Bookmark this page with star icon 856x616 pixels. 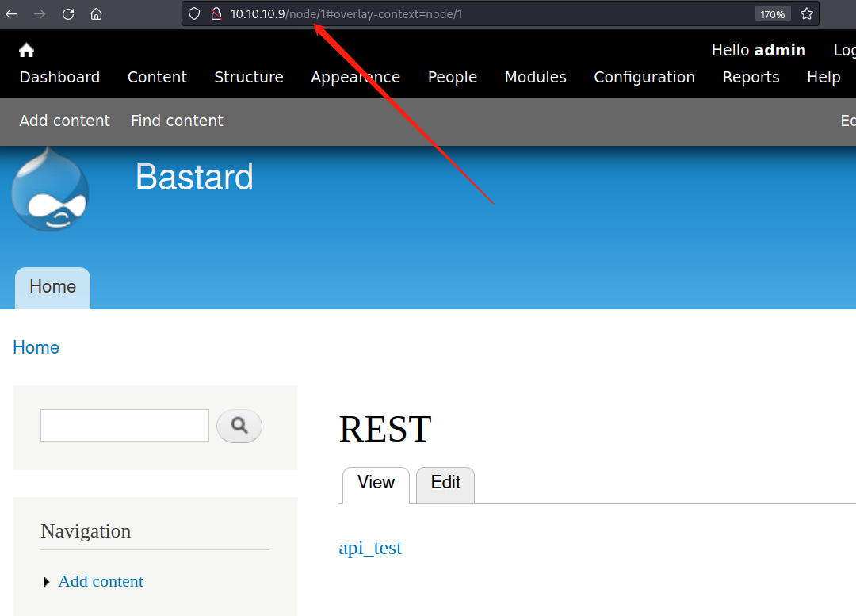(x=807, y=13)
